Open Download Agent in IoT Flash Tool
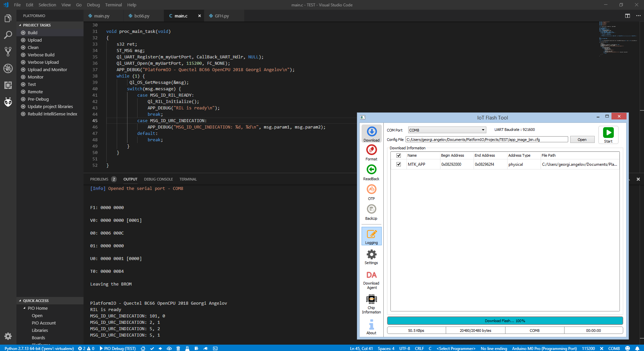This screenshot has height=351, width=644. pos(371,280)
